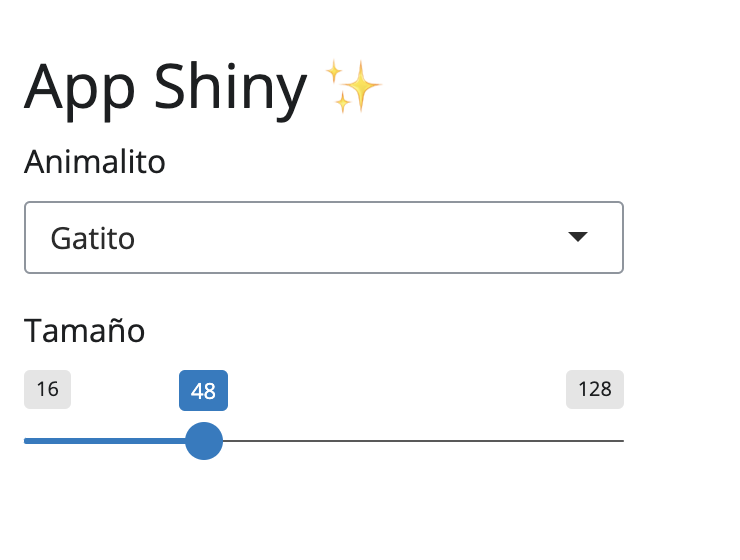Click the Gatito text in the selector
Screen dimensions: 740x560
92,238
